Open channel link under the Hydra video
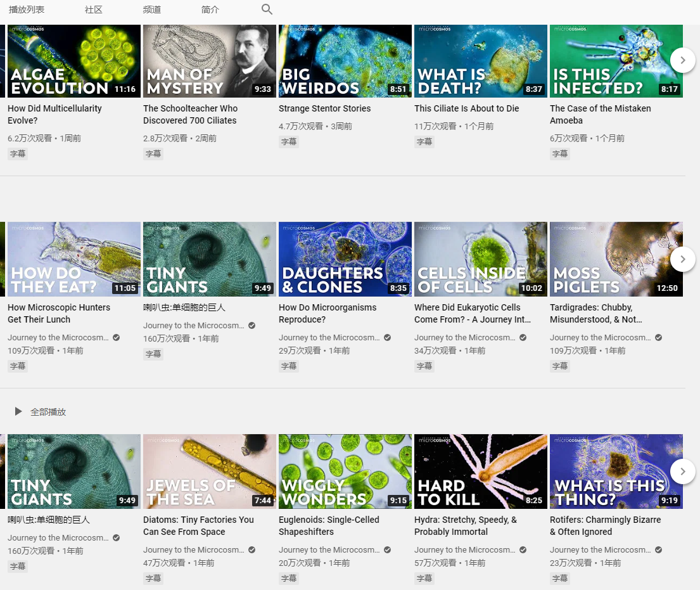The image size is (700, 590). tap(465, 550)
